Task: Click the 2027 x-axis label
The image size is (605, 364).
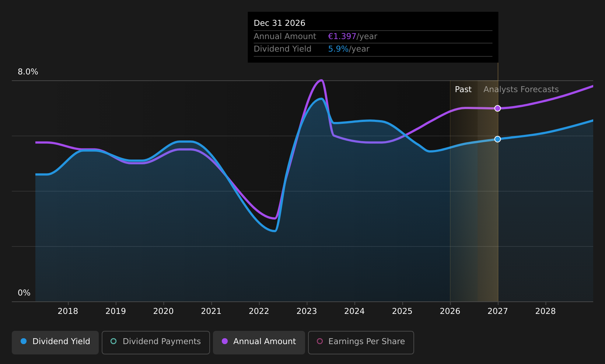Action: [498, 311]
